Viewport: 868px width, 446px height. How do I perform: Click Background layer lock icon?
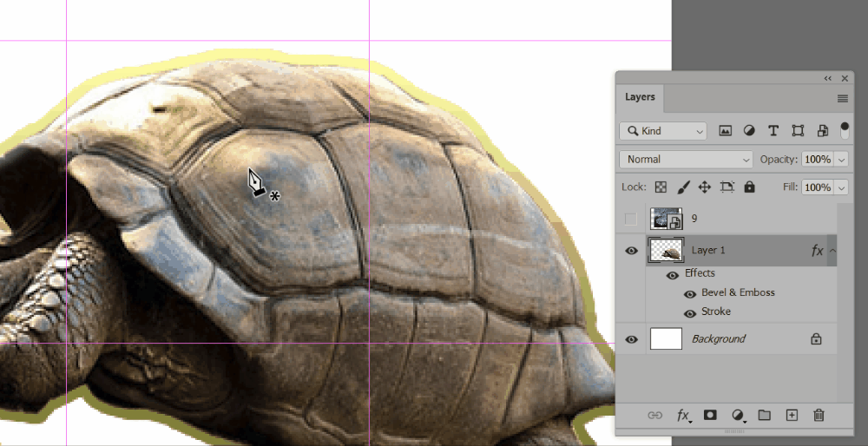pos(816,338)
